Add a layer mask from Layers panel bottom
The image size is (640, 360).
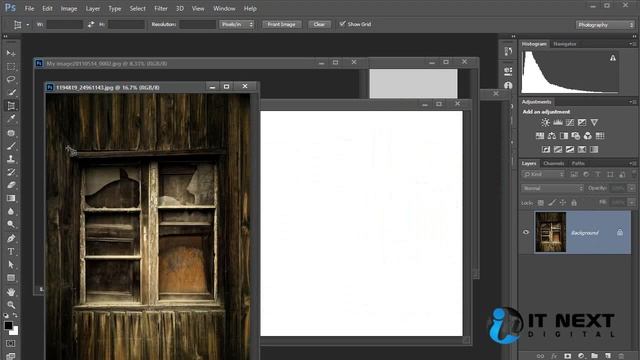coord(567,356)
